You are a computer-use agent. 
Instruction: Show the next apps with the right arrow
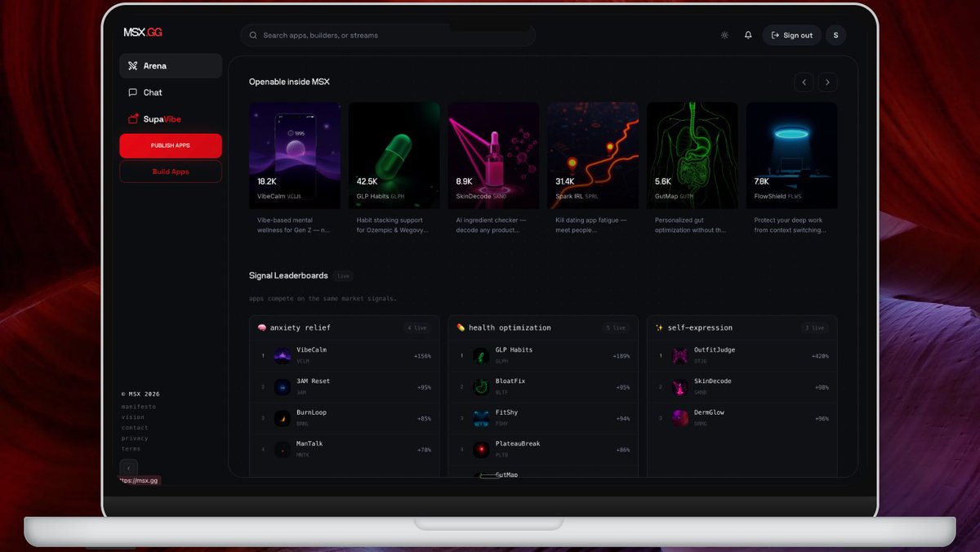tap(828, 82)
